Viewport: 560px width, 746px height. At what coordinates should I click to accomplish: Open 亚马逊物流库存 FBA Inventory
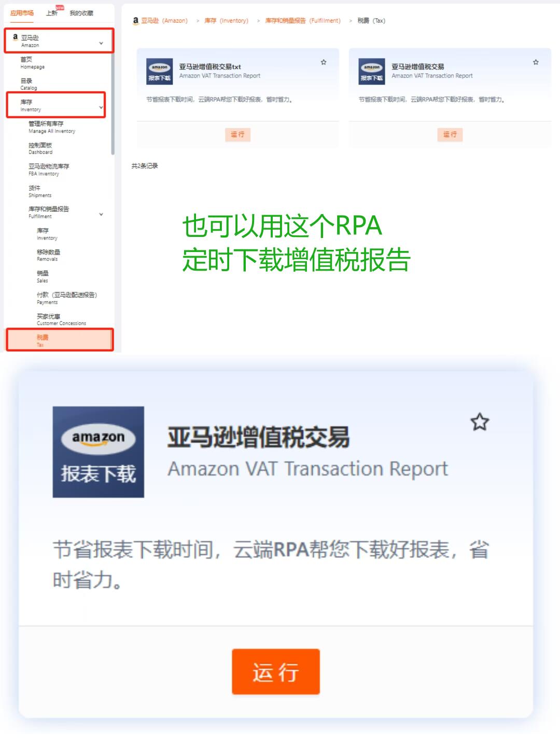(x=49, y=170)
